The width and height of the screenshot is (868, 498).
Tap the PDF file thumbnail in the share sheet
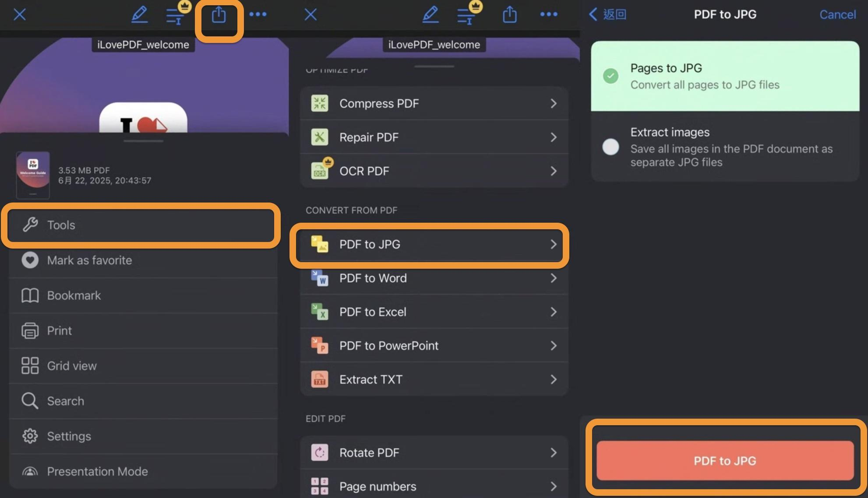pyautogui.click(x=33, y=175)
